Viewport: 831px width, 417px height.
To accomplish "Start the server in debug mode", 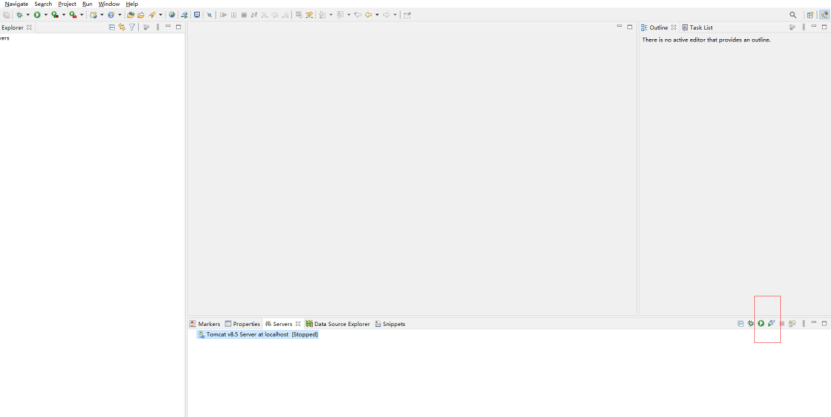I will (750, 323).
